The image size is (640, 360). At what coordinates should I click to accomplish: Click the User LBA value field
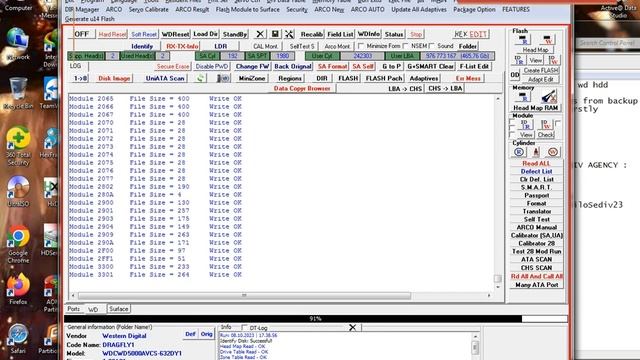pos(457,56)
